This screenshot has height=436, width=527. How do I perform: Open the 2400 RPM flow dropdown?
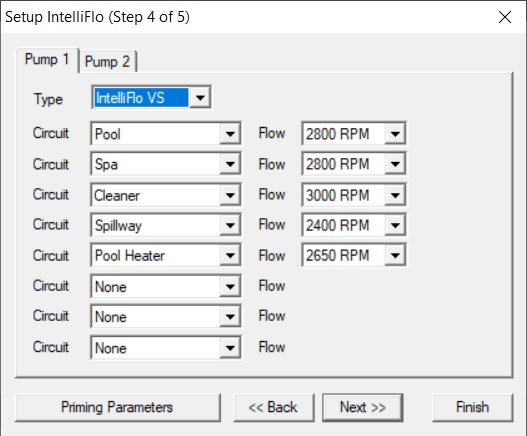395,225
